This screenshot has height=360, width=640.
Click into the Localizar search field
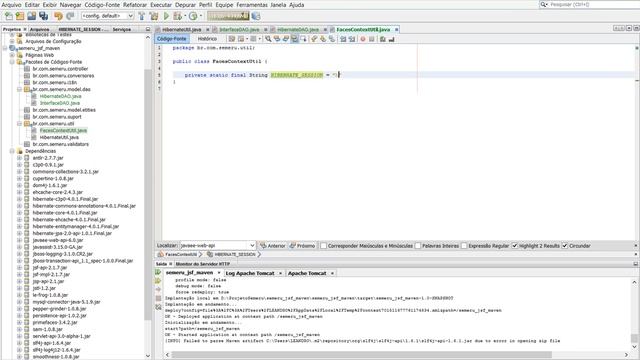point(214,245)
